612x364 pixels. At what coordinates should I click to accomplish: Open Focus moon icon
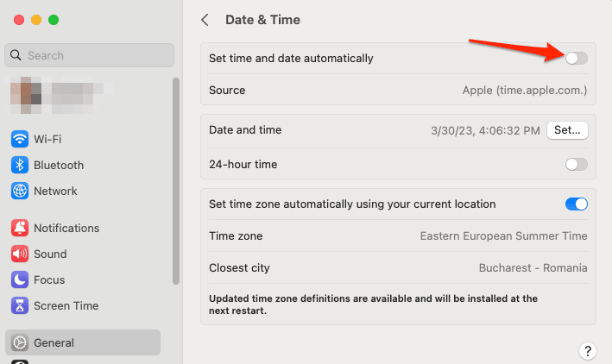(20, 279)
